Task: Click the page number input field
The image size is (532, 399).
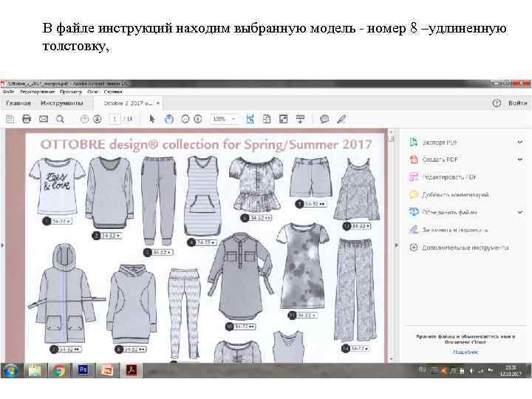Action: pos(116,119)
